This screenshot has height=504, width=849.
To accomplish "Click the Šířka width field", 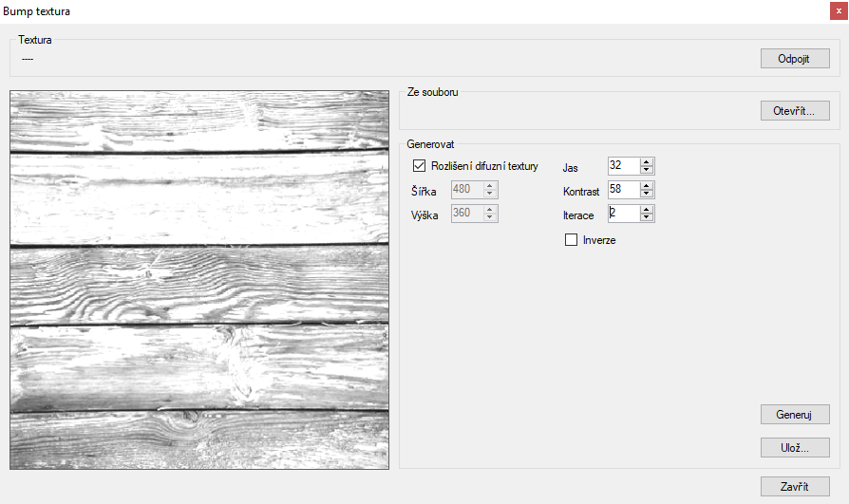I will (465, 189).
